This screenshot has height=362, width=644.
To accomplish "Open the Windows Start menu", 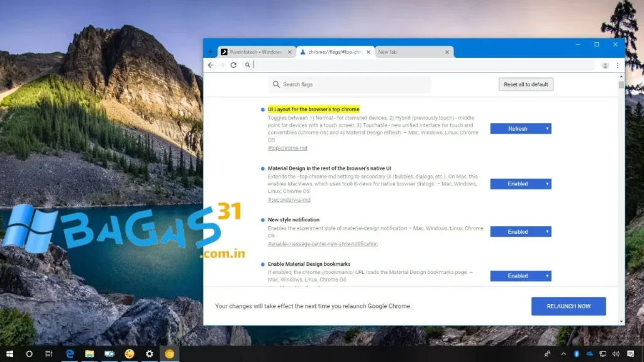I will pos(9,354).
